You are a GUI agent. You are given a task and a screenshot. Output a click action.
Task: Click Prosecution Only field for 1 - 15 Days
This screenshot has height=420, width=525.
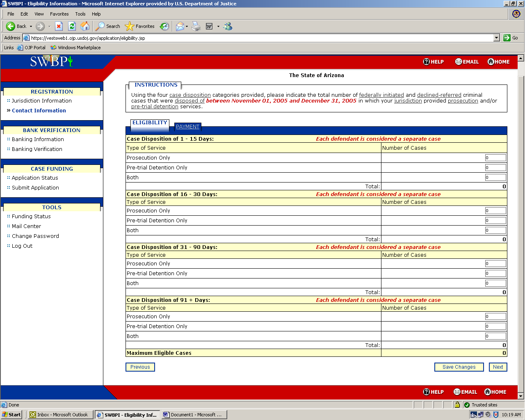tap(495, 158)
